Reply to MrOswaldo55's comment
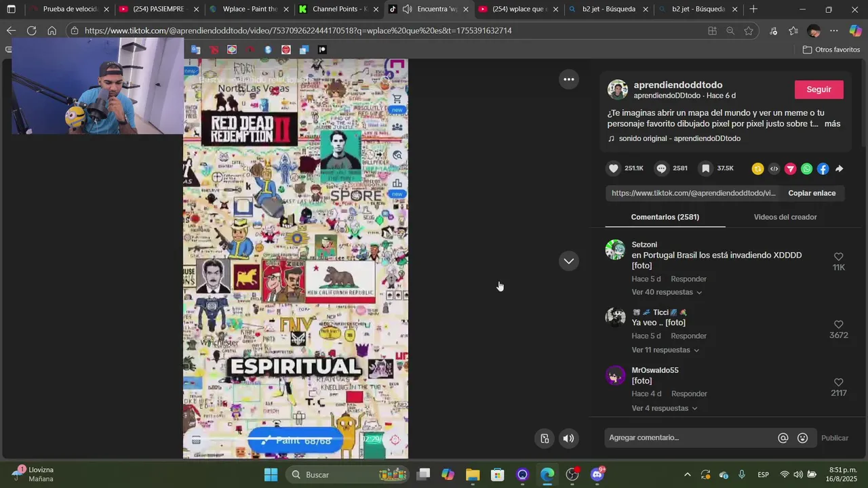 point(689,394)
